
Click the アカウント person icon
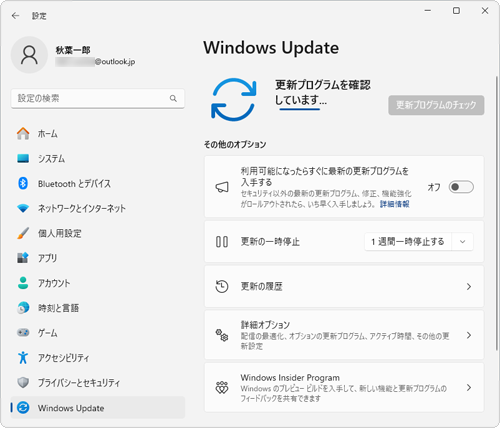click(23, 283)
